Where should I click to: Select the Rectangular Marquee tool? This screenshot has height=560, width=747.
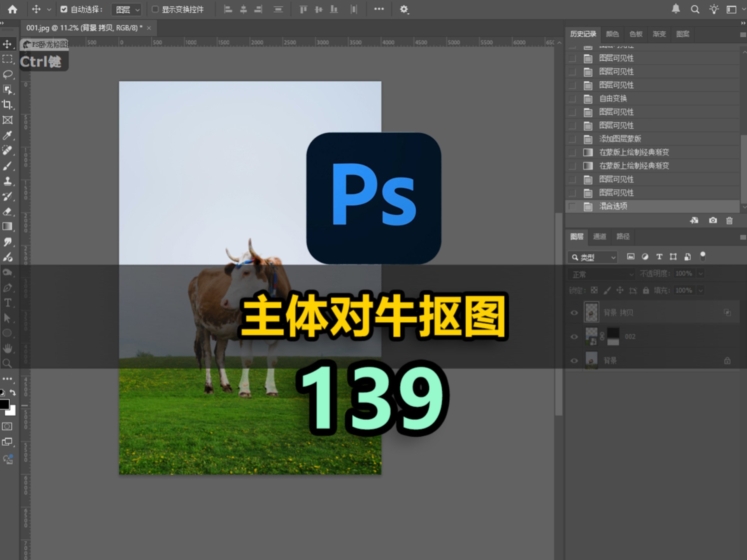(7, 59)
